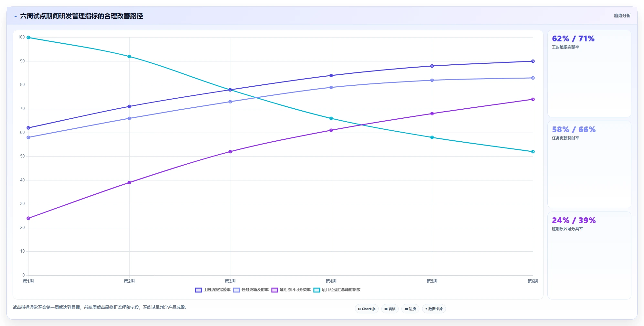Click the 第6周 dark blue data point

tap(533, 61)
